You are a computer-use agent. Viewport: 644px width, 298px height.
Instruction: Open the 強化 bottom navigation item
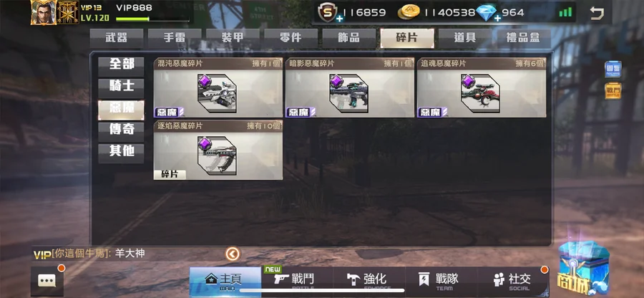point(369,282)
